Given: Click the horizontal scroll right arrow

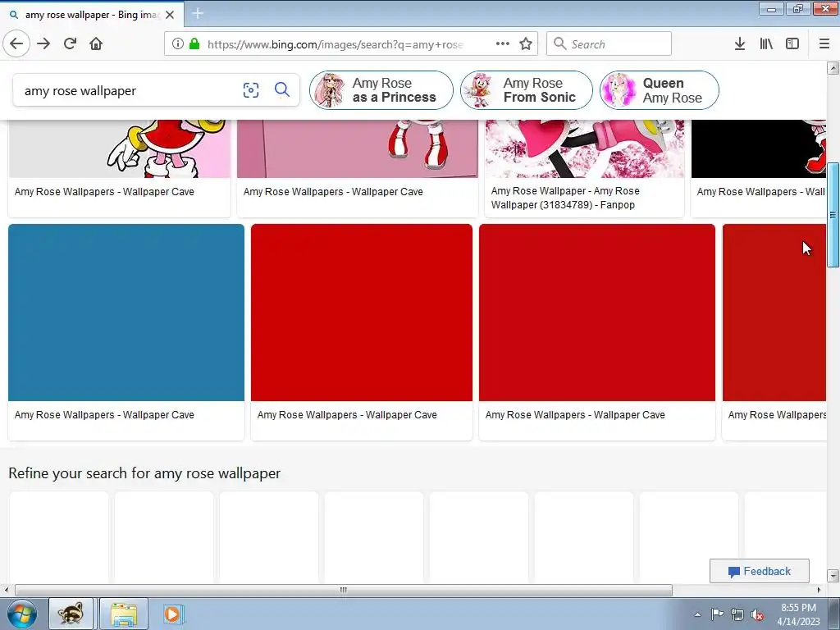Looking at the screenshot, I should point(819,590).
